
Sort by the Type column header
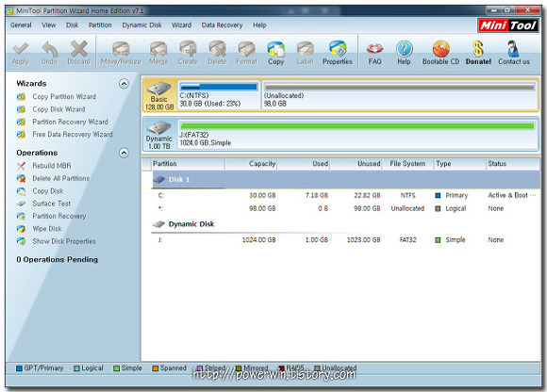click(460, 164)
